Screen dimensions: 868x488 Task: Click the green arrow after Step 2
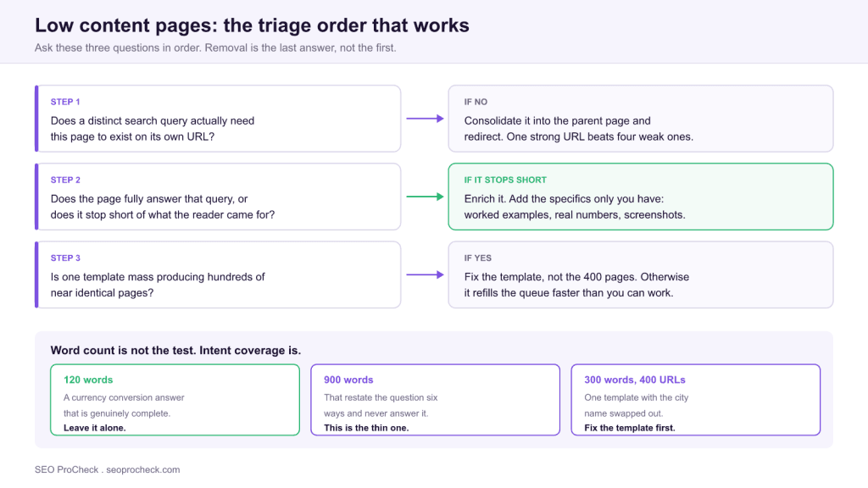click(x=425, y=197)
